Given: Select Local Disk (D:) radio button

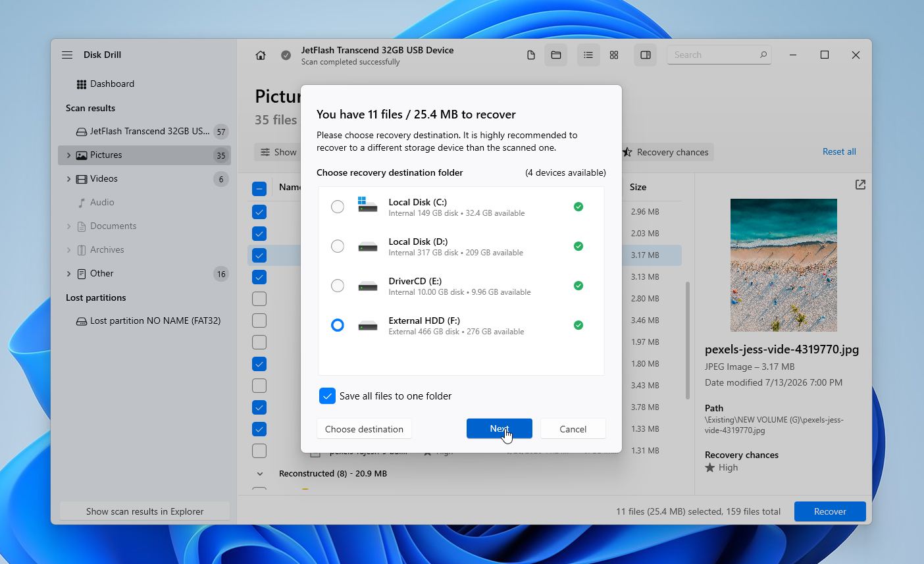Looking at the screenshot, I should pyautogui.click(x=338, y=246).
